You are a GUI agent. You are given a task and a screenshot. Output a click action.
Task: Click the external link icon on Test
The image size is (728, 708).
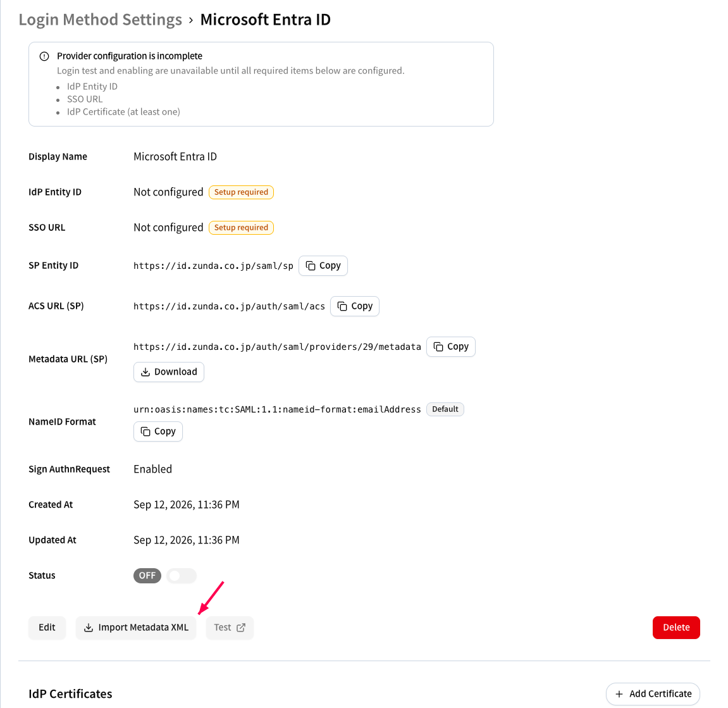pyautogui.click(x=241, y=628)
